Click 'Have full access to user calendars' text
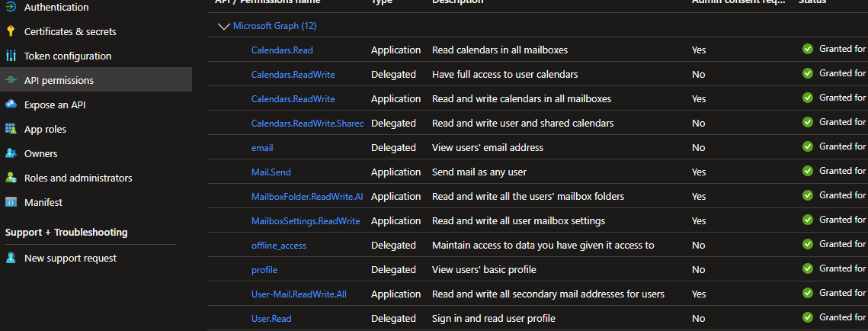 tap(504, 74)
